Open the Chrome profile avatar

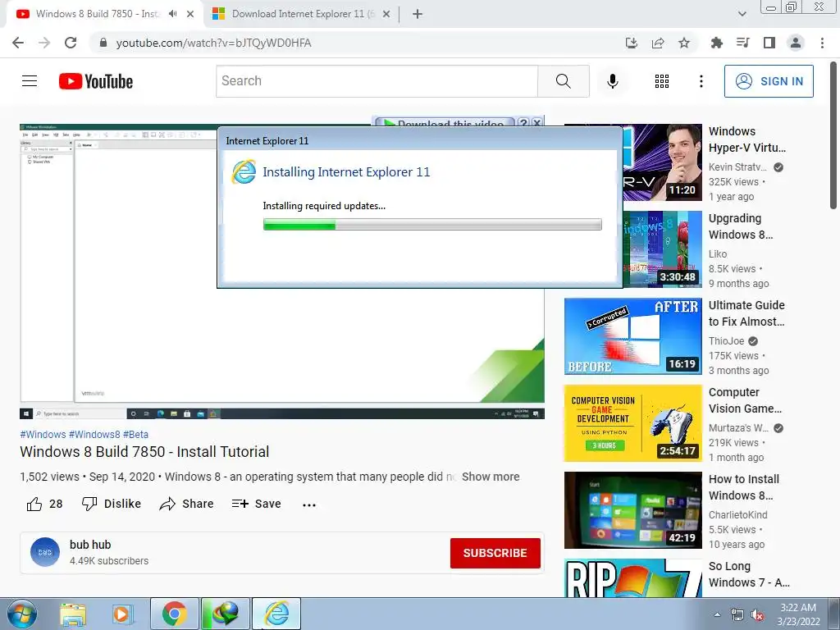[x=796, y=43]
